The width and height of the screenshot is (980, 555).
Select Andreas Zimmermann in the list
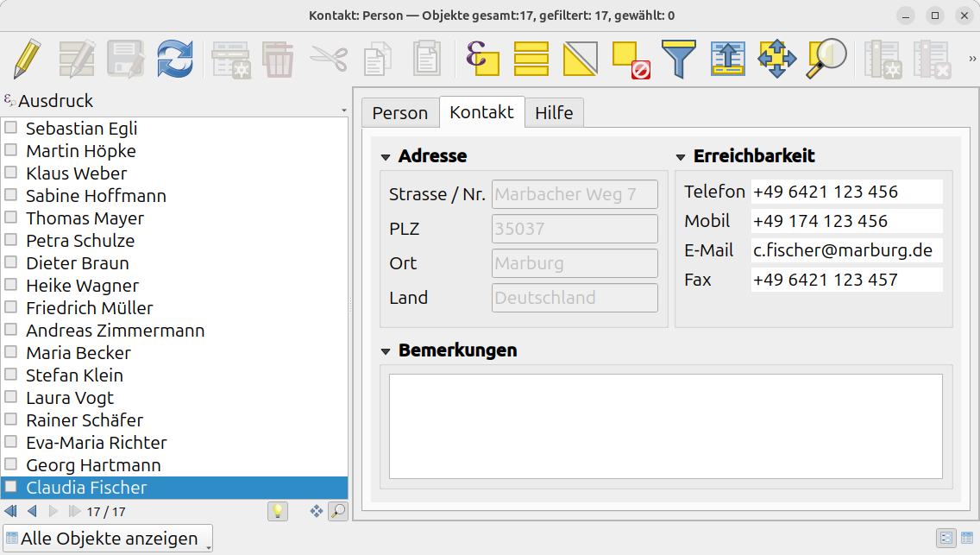point(174,331)
